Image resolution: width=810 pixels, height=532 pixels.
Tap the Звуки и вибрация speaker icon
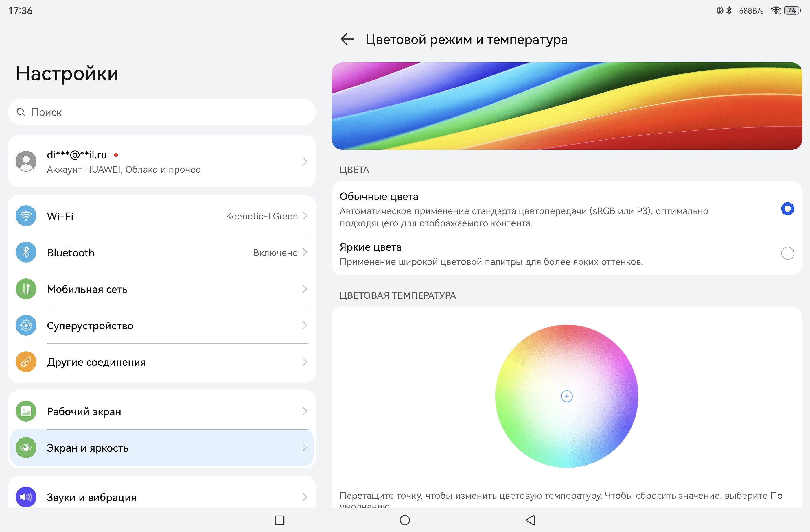pos(26,497)
